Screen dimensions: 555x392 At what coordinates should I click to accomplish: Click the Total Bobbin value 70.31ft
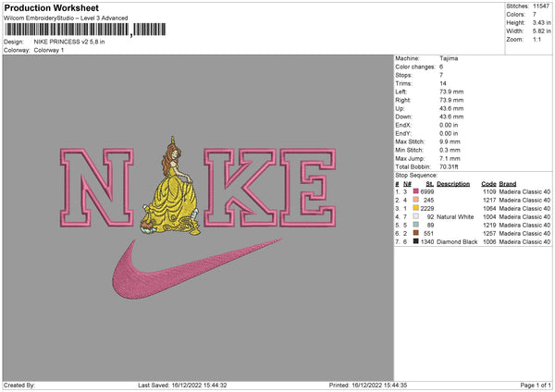[449, 166]
